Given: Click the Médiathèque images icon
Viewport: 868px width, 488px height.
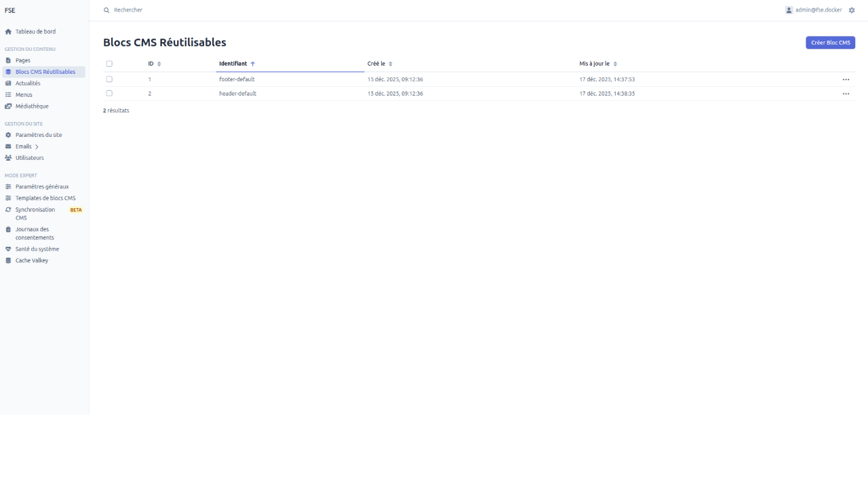Looking at the screenshot, I should pyautogui.click(x=8, y=106).
